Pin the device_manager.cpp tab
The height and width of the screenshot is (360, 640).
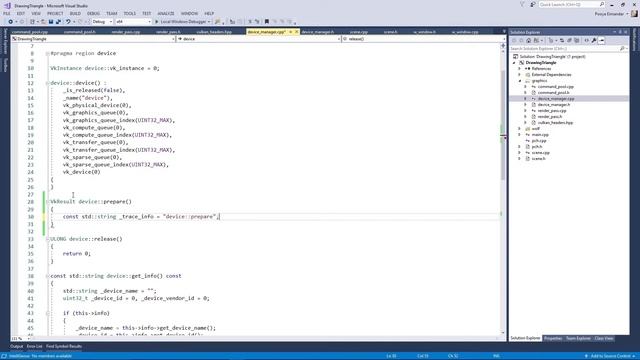290,32
